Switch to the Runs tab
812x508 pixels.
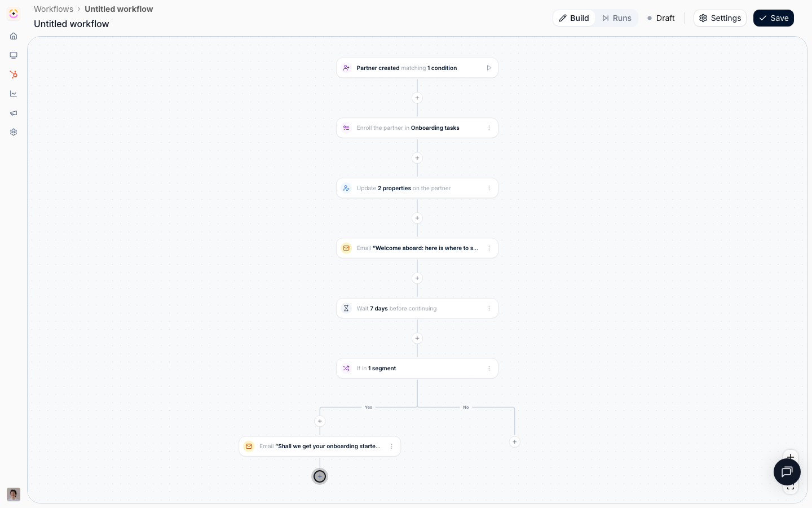617,18
